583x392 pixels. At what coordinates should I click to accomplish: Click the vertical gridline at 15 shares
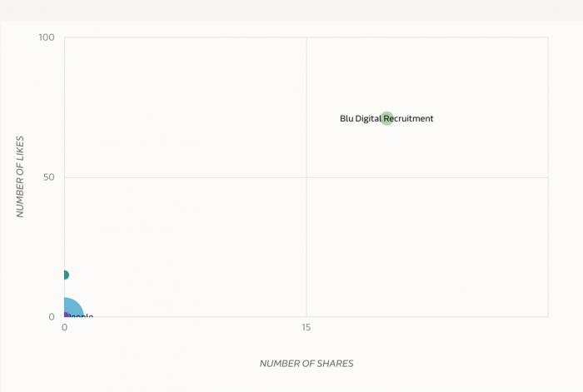tap(306, 233)
